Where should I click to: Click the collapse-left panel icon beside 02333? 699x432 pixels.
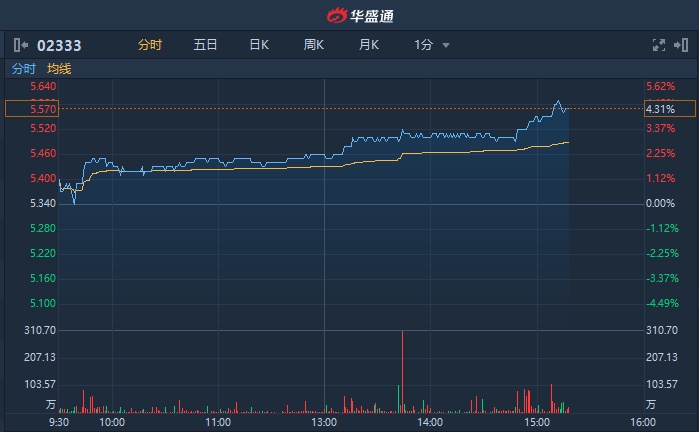click(21, 45)
